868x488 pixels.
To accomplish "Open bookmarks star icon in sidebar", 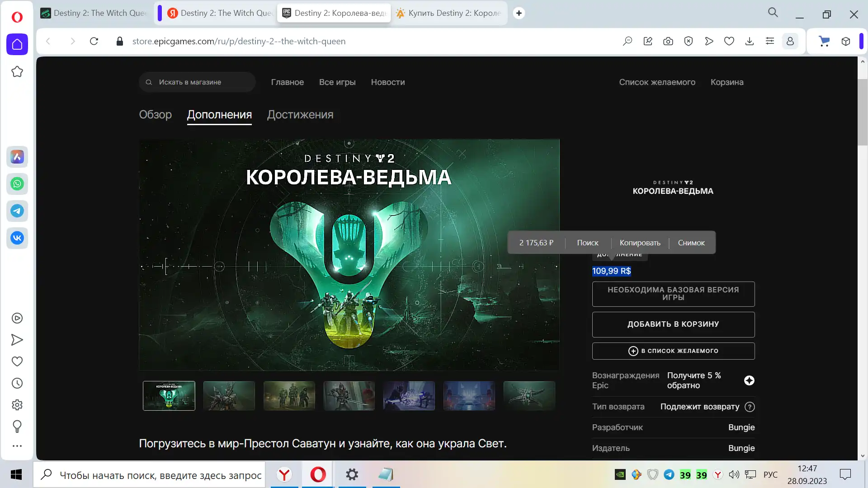I will 17,71.
